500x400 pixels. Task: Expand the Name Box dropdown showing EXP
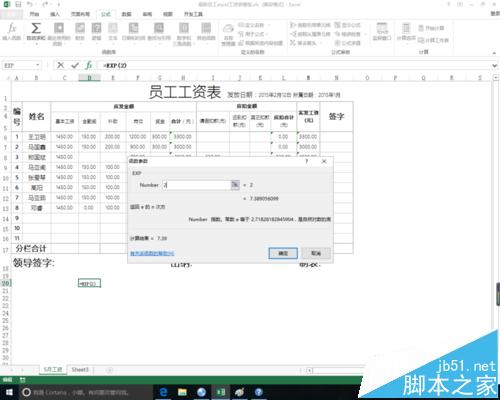[x=38, y=65]
